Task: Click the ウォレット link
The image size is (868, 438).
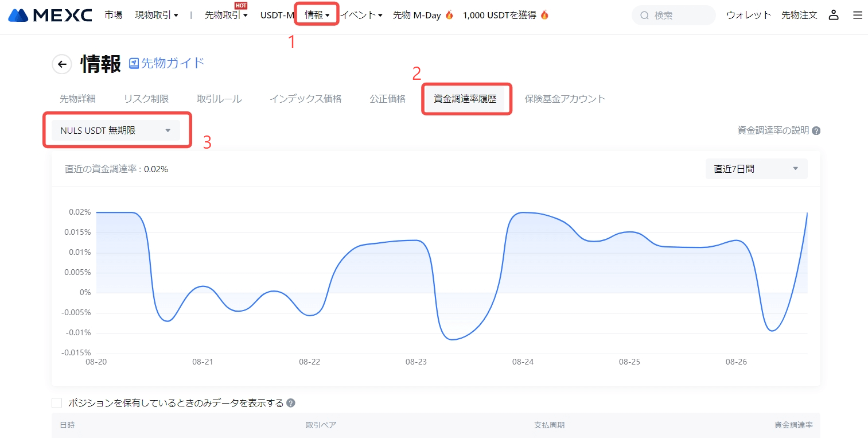Action: (748, 15)
